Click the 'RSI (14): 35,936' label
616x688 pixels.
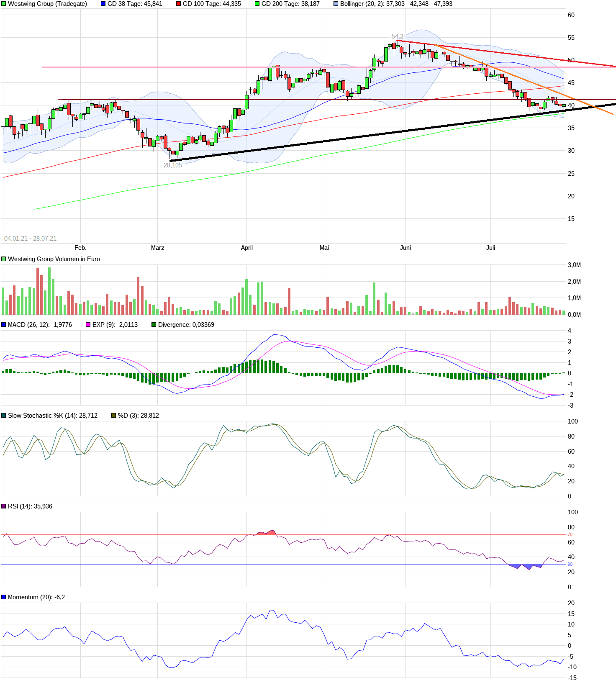click(30, 506)
